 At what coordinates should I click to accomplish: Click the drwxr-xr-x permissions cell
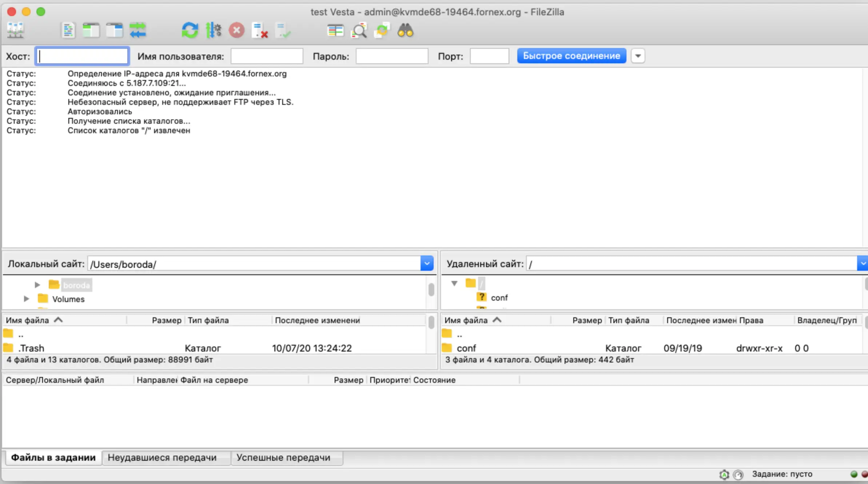(759, 348)
